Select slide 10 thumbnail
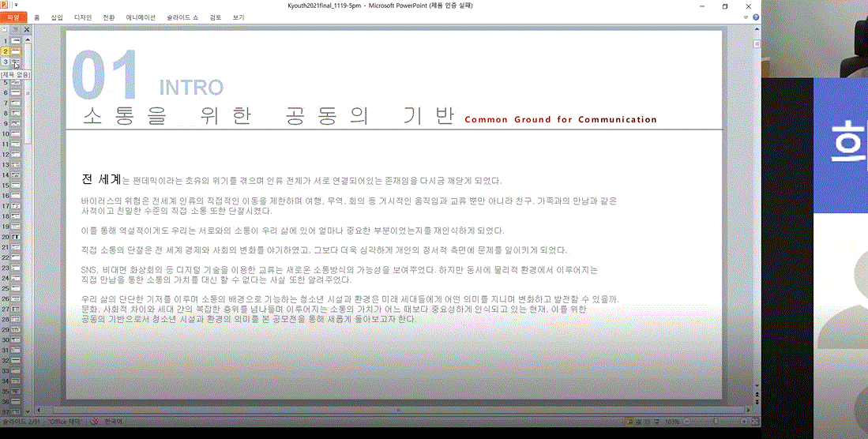The height and width of the screenshot is (439, 868). coord(16,134)
